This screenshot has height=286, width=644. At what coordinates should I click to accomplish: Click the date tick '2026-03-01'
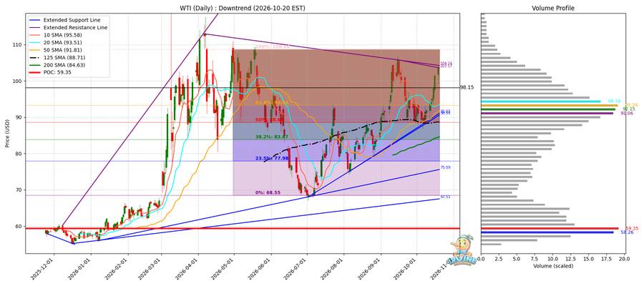pyautogui.click(x=152, y=269)
